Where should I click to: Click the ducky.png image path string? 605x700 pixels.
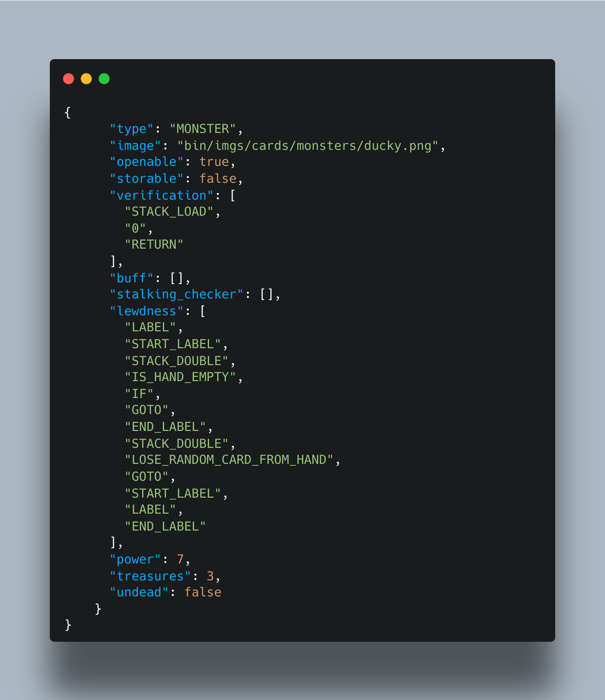point(308,146)
